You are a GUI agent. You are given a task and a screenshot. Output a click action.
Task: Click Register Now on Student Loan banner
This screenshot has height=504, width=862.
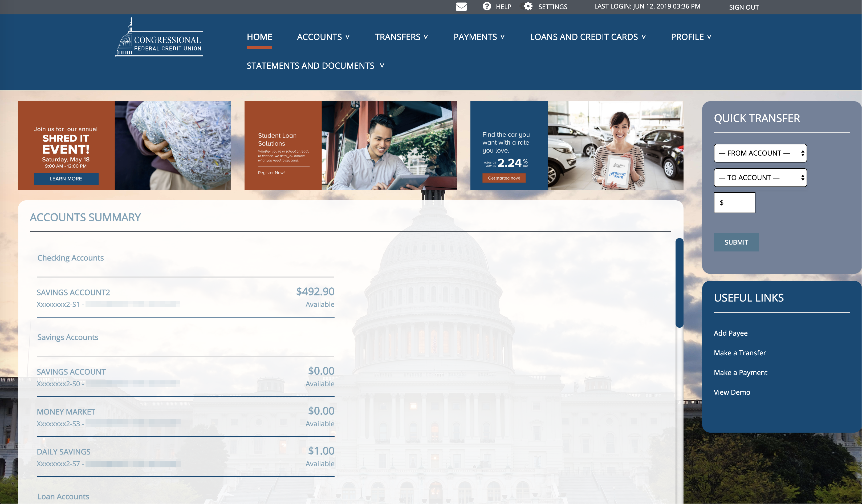pos(271,173)
